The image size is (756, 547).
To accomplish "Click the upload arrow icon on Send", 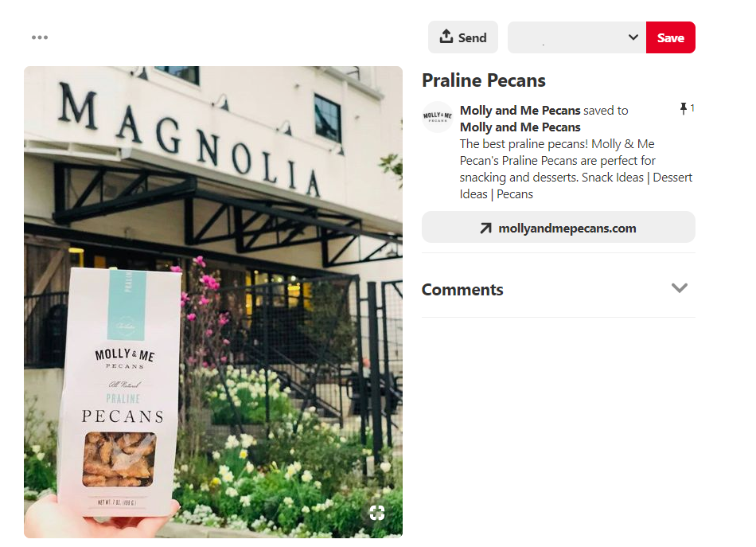I will click(x=446, y=36).
